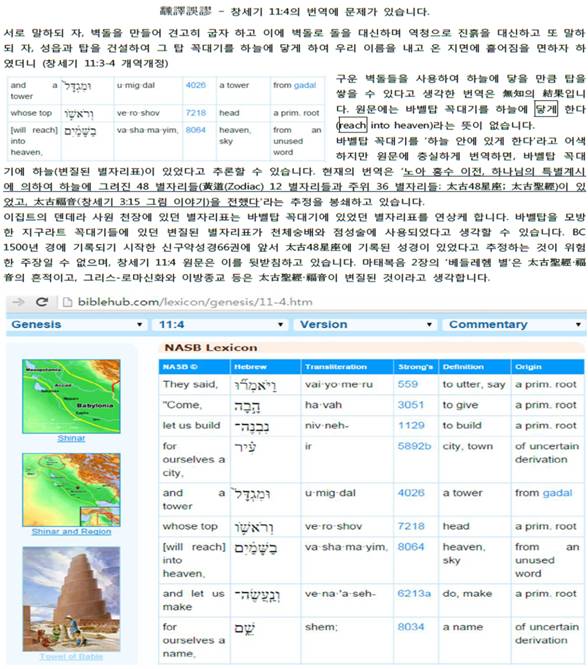
Task: Click the 'and let us make' cell
Action: (x=194, y=600)
